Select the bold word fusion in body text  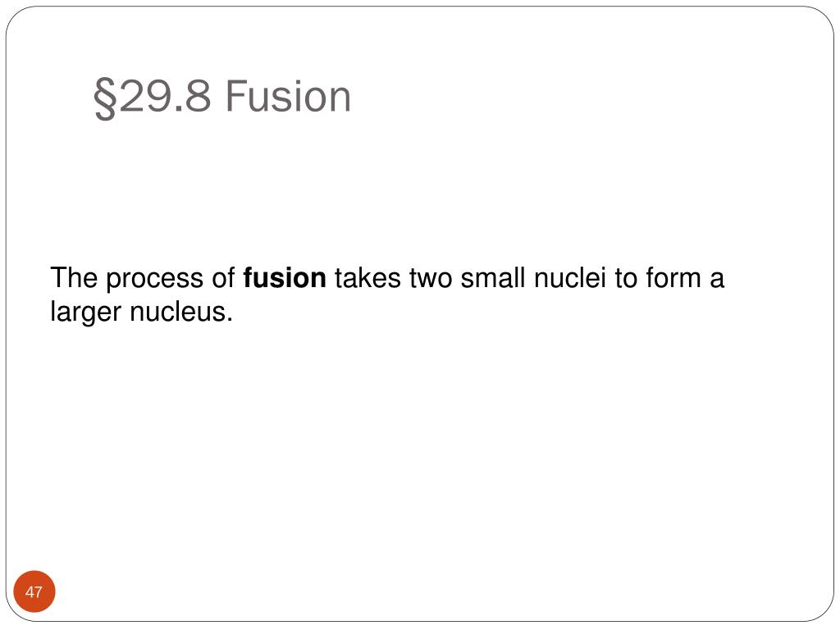point(285,277)
